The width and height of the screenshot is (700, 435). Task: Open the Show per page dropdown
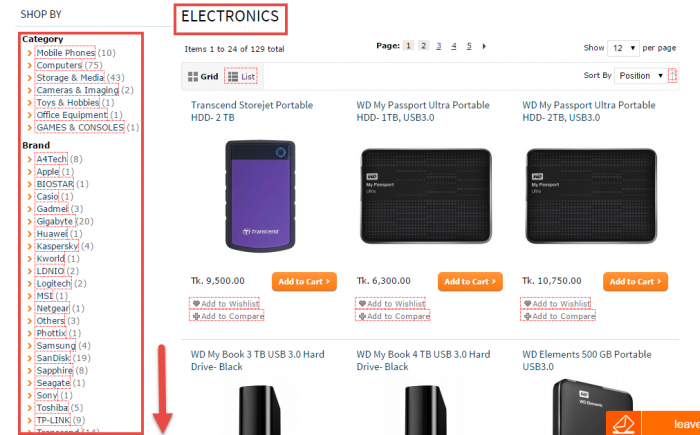click(623, 47)
